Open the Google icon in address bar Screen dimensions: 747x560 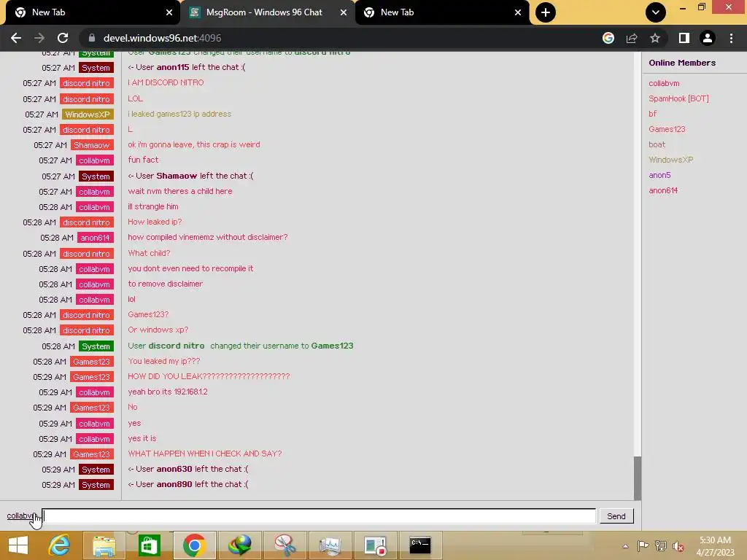[608, 38]
